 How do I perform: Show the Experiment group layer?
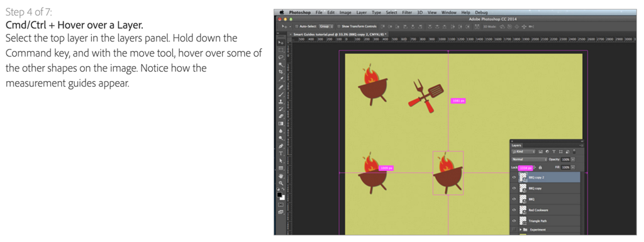point(514,229)
